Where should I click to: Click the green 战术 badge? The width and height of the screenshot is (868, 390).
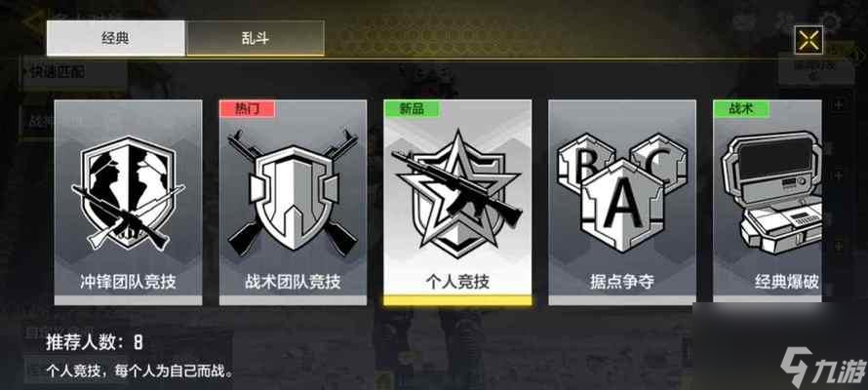coord(741,108)
